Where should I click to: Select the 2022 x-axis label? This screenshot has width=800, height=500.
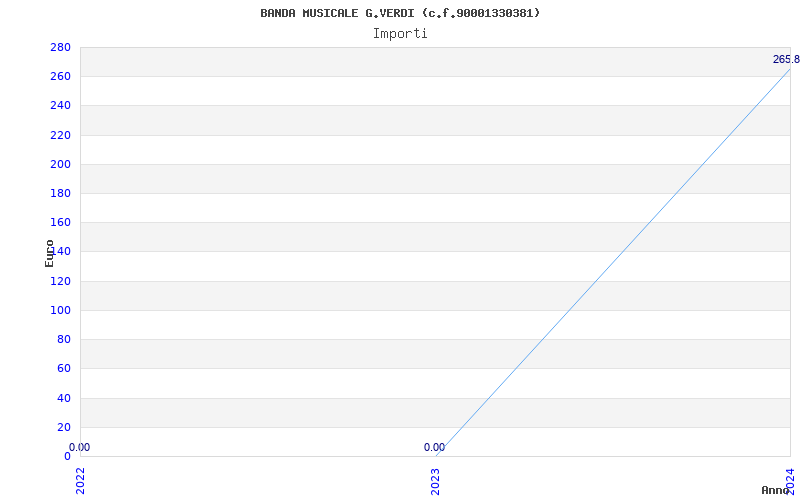[x=81, y=480]
